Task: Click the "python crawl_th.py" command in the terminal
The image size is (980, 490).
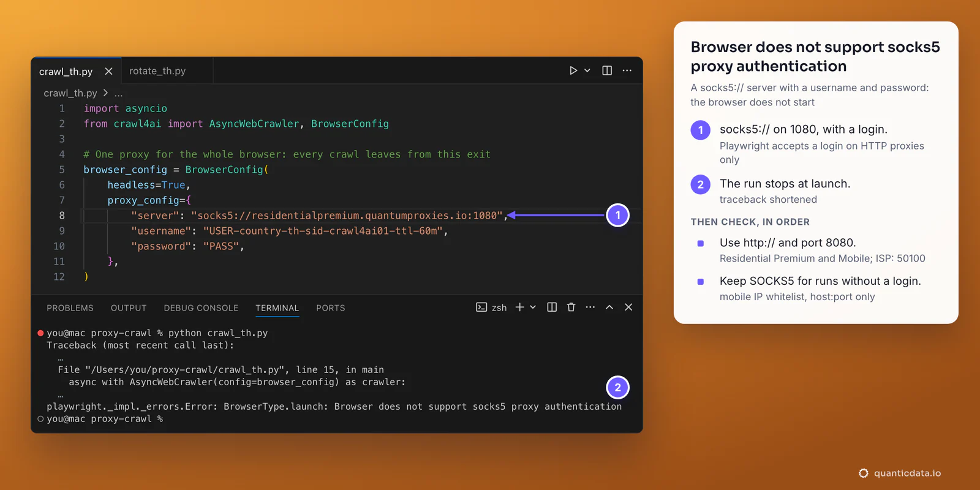Action: coord(218,333)
